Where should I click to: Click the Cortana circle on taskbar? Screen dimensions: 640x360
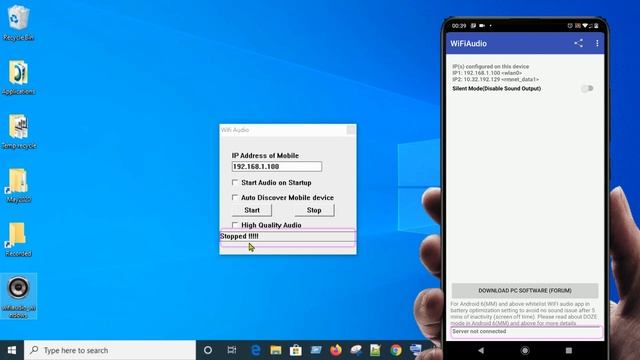[x=208, y=350]
